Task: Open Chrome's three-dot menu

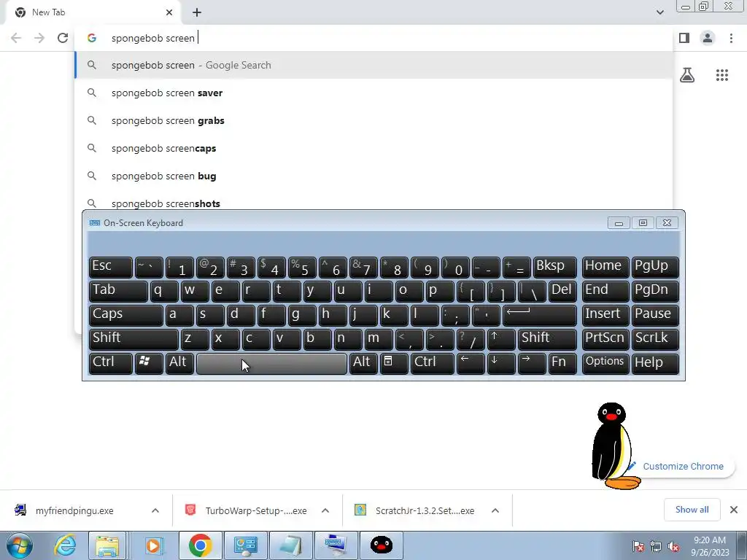Action: [x=731, y=38]
